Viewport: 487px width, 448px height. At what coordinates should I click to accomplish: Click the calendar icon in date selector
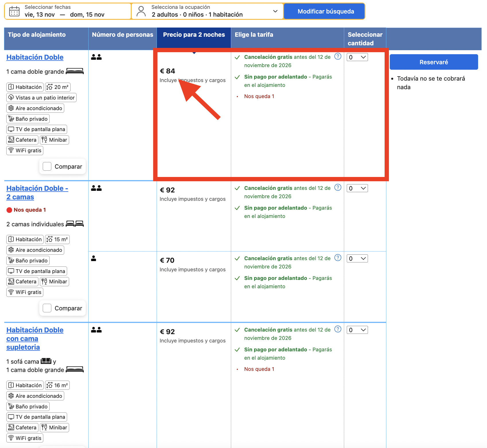point(14,11)
